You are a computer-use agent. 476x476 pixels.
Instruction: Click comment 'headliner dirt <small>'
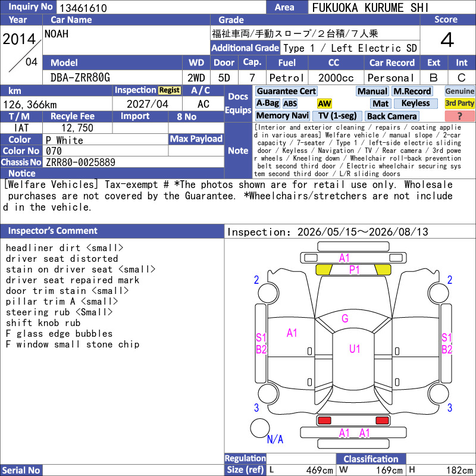(64, 248)
